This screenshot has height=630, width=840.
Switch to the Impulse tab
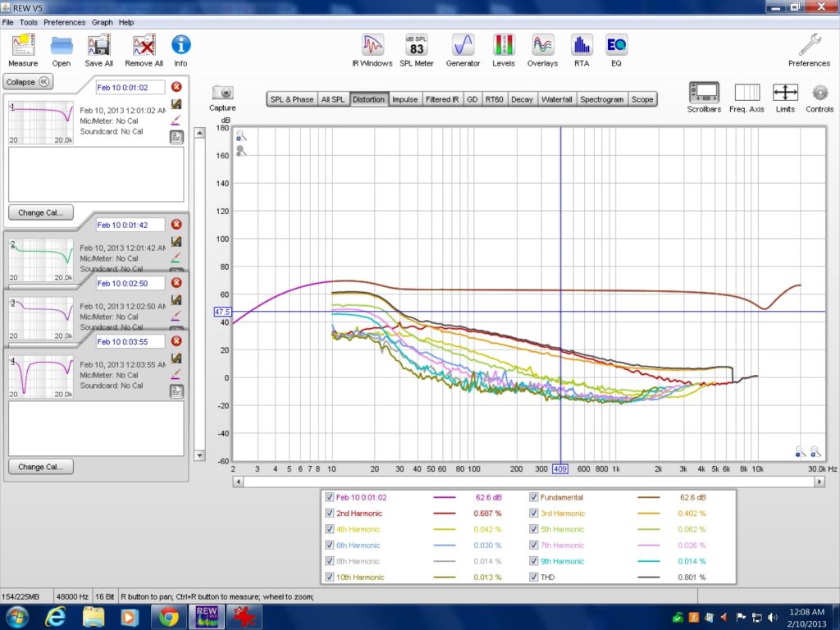coord(404,99)
